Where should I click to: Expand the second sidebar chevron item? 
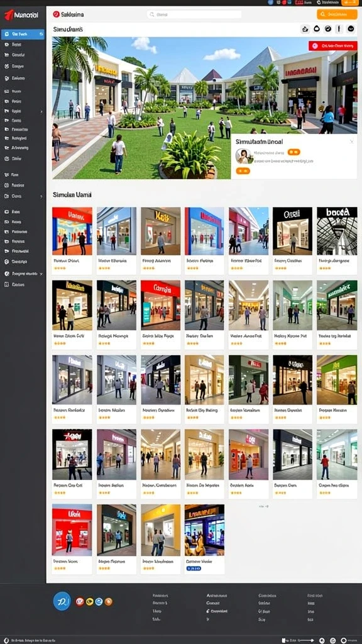41,197
